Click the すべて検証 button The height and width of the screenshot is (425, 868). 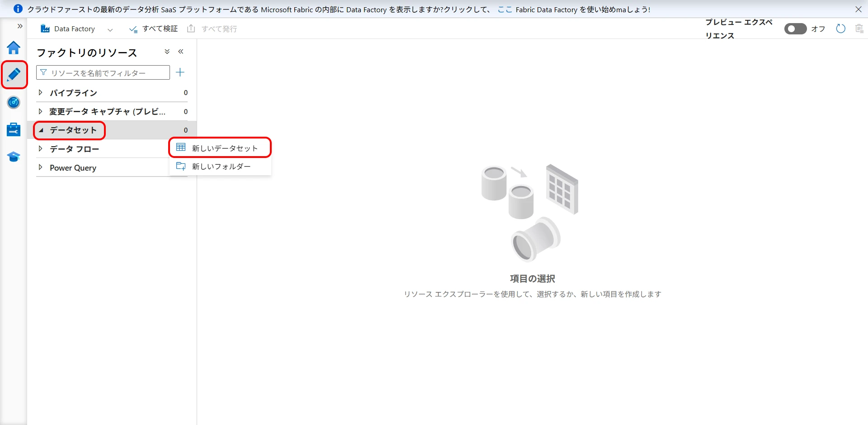coord(154,29)
